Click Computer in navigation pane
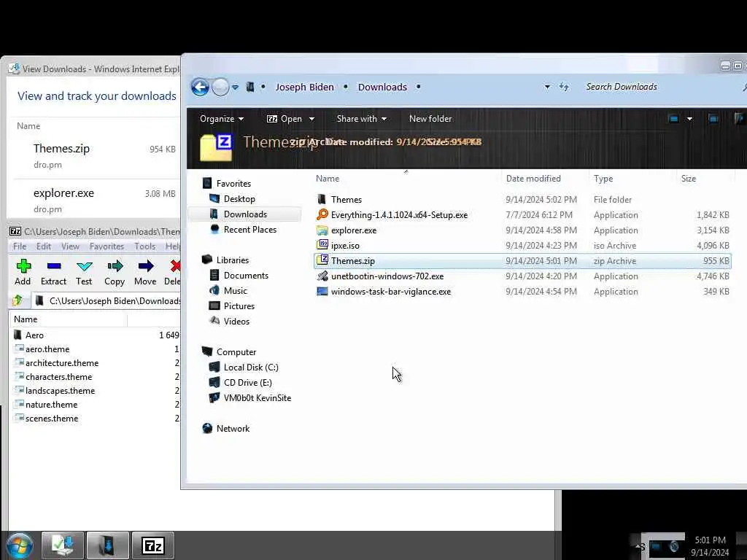Screen dimensions: 747x560 (x=236, y=352)
